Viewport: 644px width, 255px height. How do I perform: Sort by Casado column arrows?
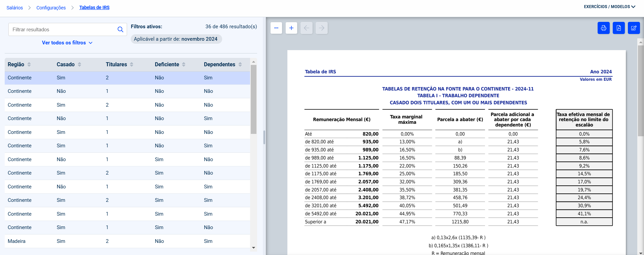tap(79, 64)
